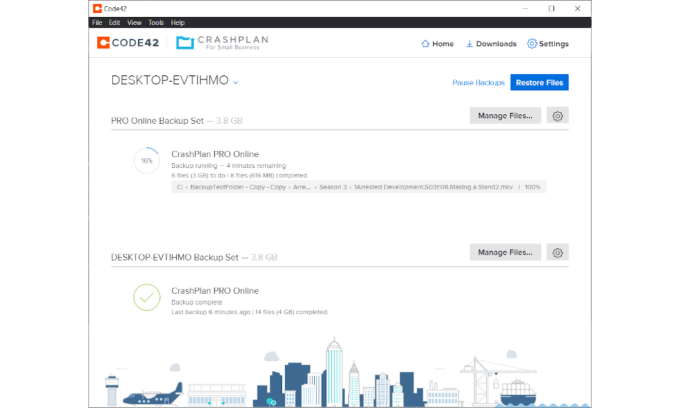Image resolution: width=680 pixels, height=408 pixels.
Task: Click the Code42 title bar app icon
Action: [x=98, y=8]
